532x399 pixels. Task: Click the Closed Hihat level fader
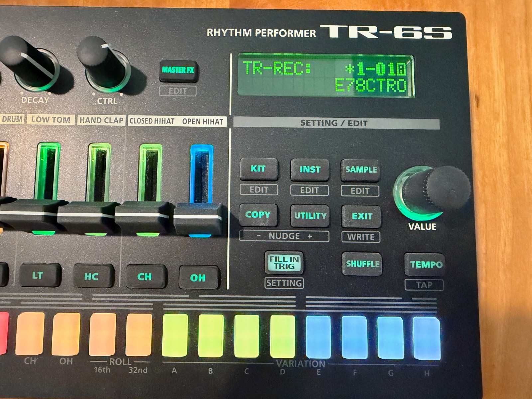tap(144, 218)
